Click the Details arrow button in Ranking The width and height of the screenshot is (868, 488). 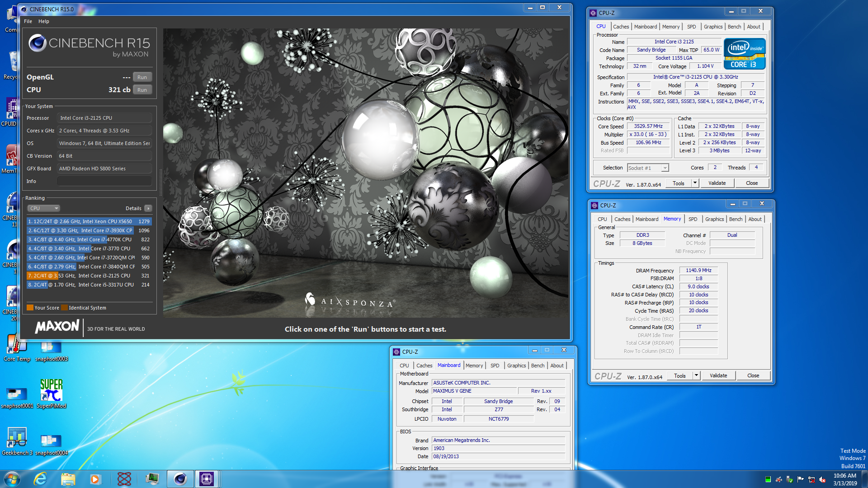pyautogui.click(x=148, y=208)
